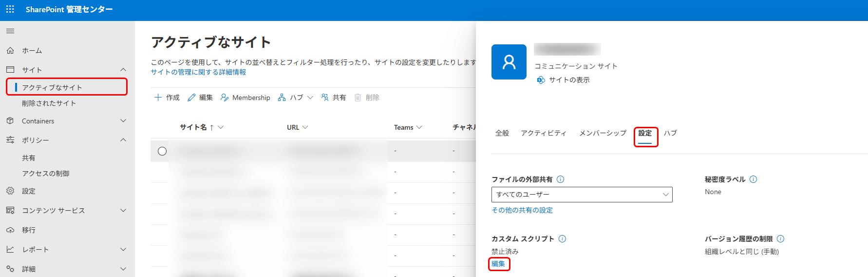Expand the 詳細 section chevron
The height and width of the screenshot is (277, 868).
click(x=123, y=269)
